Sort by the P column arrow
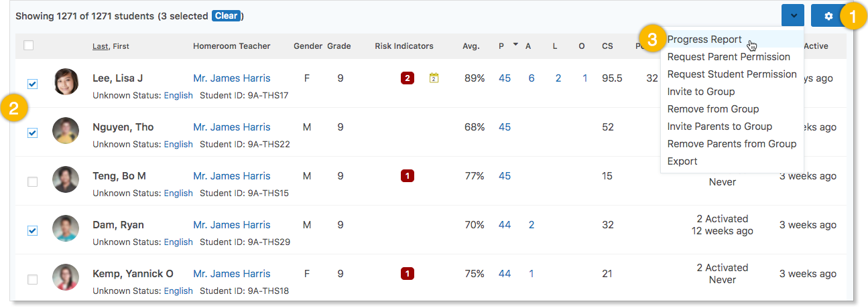Image resolution: width=868 pixels, height=308 pixels. point(515,45)
